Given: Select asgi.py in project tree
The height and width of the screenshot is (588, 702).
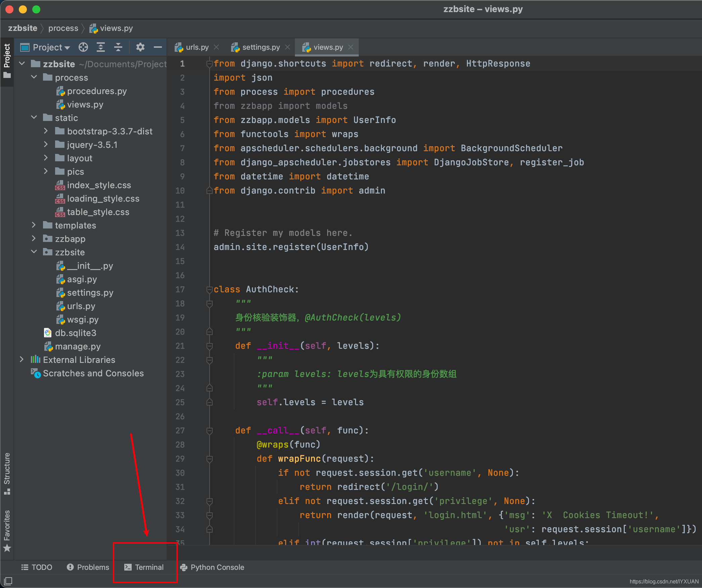Looking at the screenshot, I should pyautogui.click(x=77, y=279).
